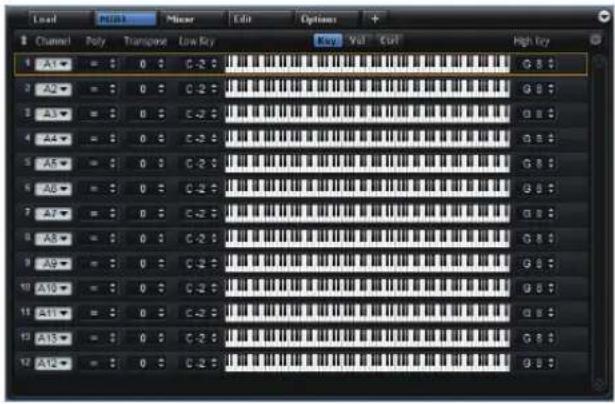Adjust Transpose stepper arrows in part 7
The image size is (615, 404).
pyautogui.click(x=161, y=213)
